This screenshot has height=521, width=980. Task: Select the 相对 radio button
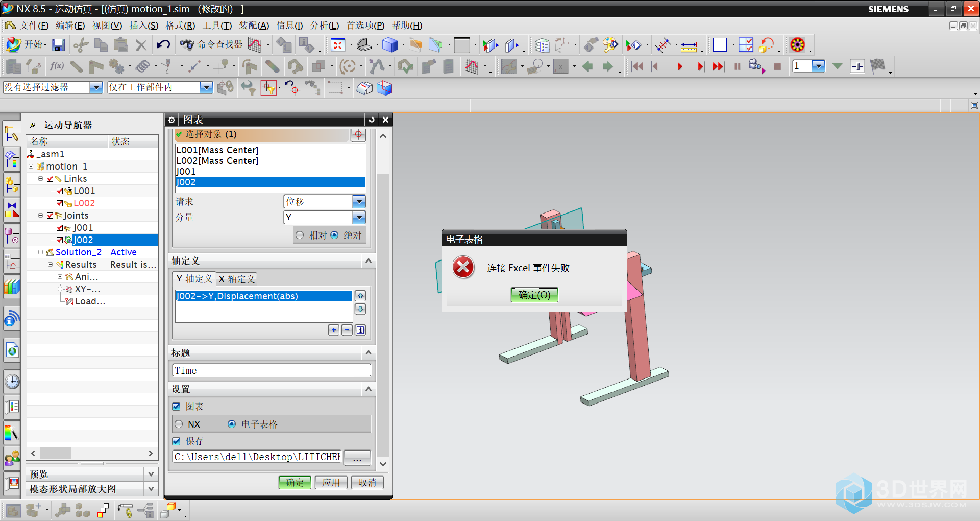300,235
